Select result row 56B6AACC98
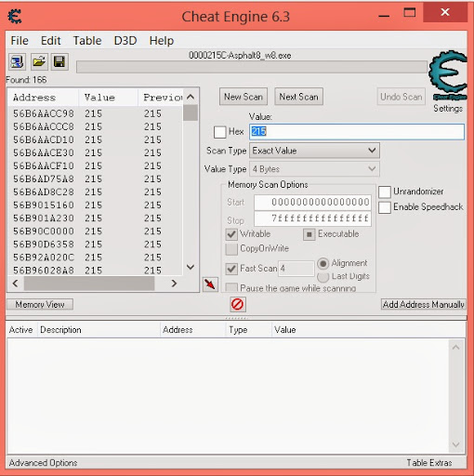Screen dimensions: 474x476 pos(96,113)
